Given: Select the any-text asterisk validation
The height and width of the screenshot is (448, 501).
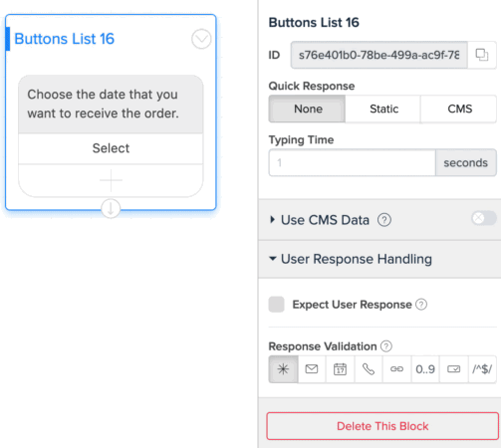Looking at the screenshot, I should pos(283,369).
